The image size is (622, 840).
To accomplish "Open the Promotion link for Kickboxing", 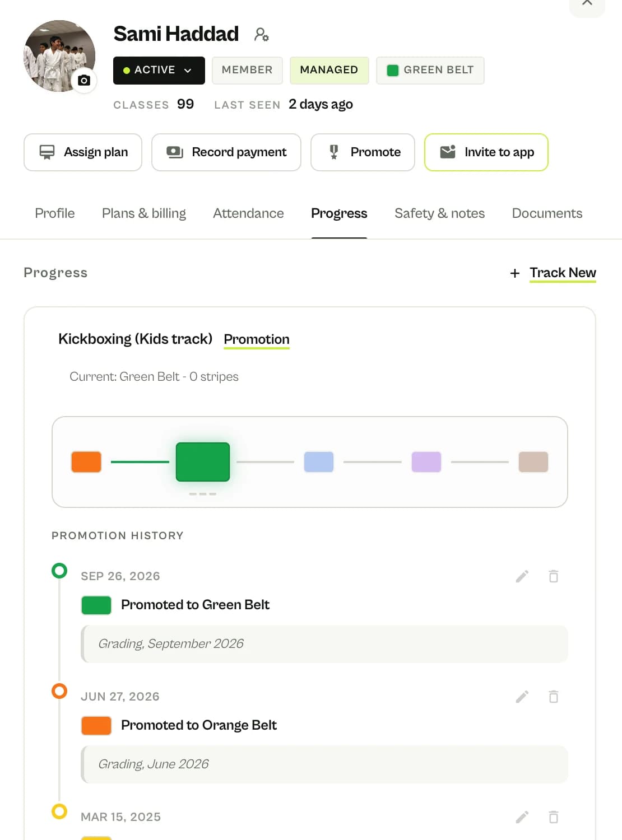I will pyautogui.click(x=257, y=339).
